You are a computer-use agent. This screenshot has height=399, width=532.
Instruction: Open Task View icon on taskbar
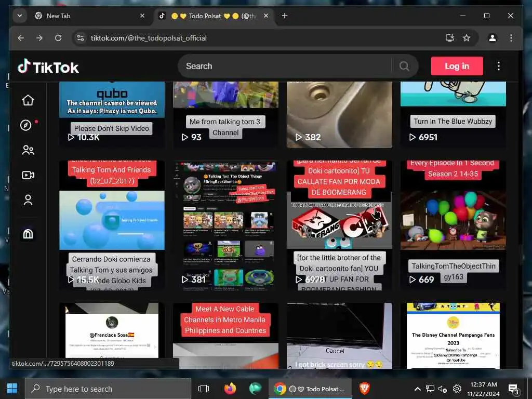coord(204,389)
